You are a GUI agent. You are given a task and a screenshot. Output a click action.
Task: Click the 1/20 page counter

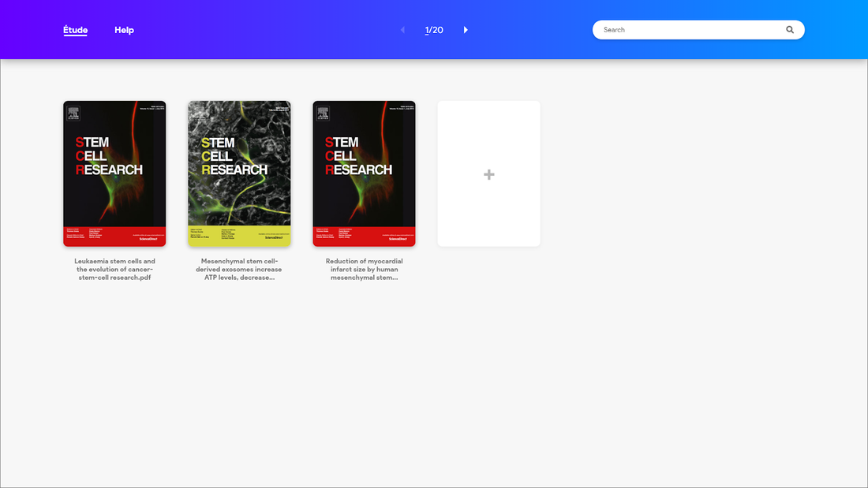pos(434,30)
